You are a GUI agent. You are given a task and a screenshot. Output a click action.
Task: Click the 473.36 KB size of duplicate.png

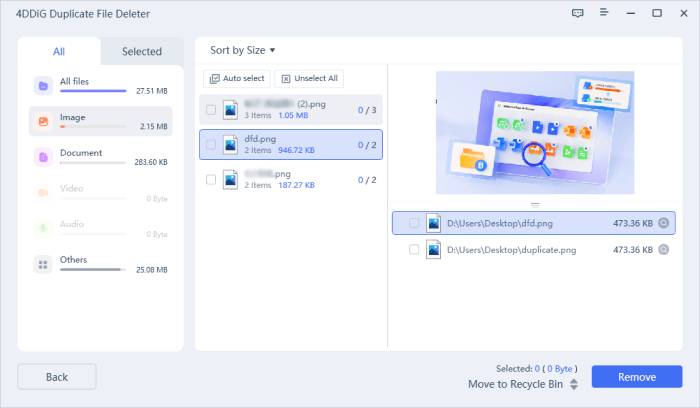coord(633,250)
